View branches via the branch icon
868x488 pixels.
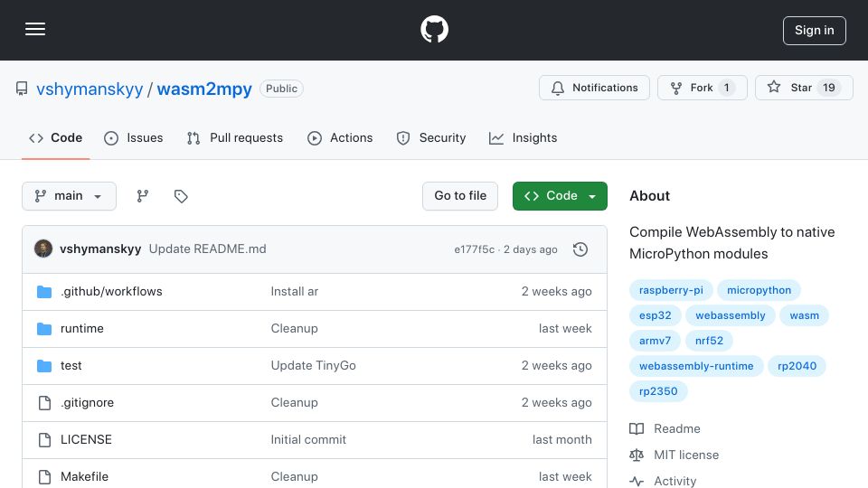point(143,196)
